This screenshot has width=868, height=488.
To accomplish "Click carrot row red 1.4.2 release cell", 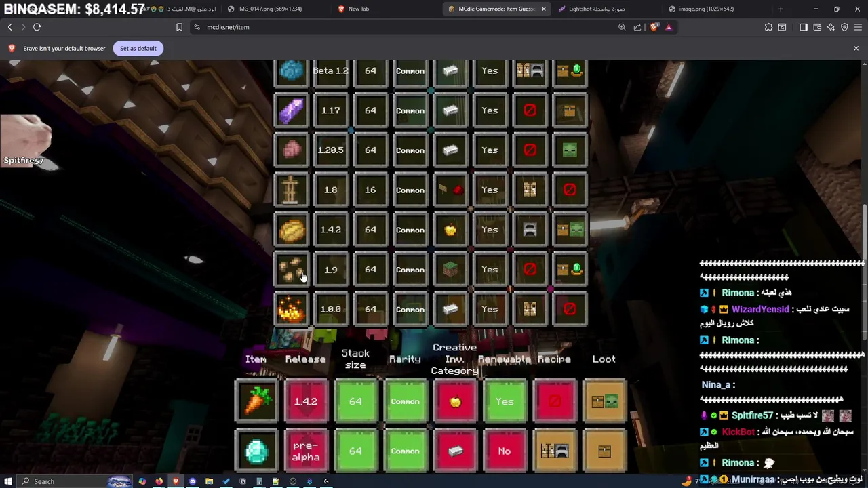I will tap(306, 401).
